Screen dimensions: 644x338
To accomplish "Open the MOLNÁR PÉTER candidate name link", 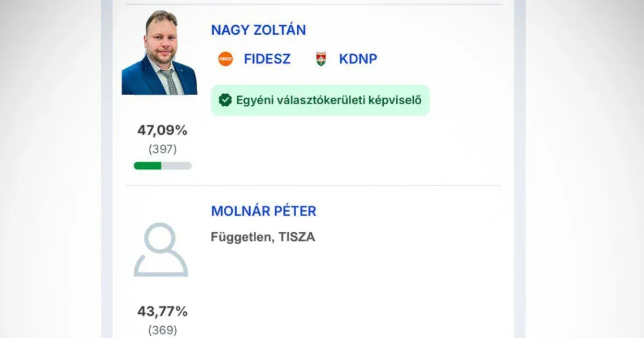I will [264, 211].
